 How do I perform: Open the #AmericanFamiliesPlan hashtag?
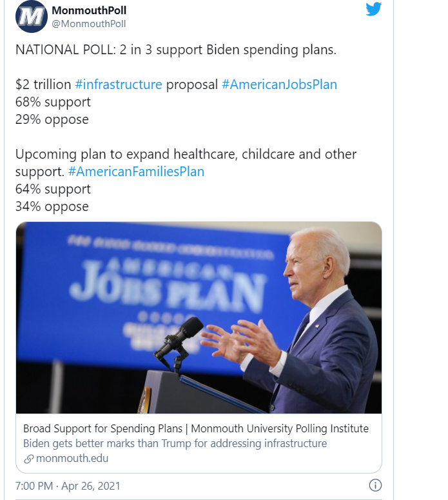pos(136,172)
